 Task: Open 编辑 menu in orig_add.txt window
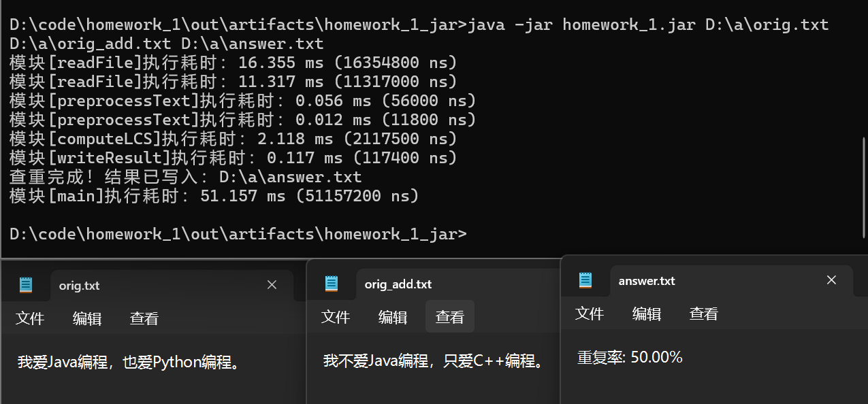(393, 317)
